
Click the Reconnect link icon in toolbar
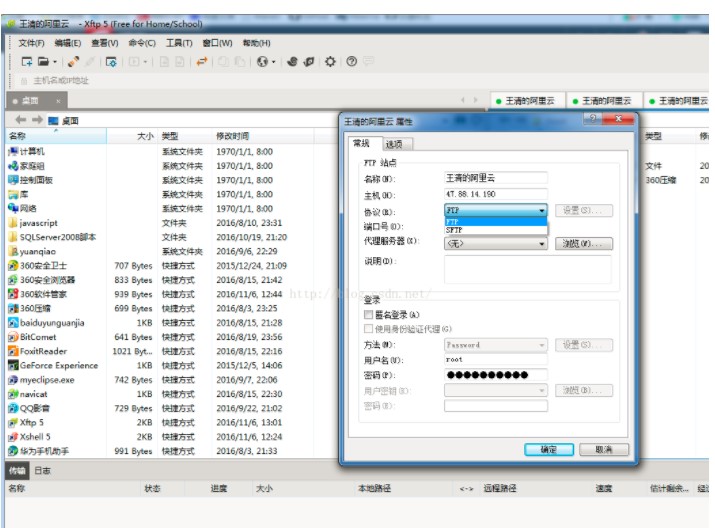(x=73, y=61)
